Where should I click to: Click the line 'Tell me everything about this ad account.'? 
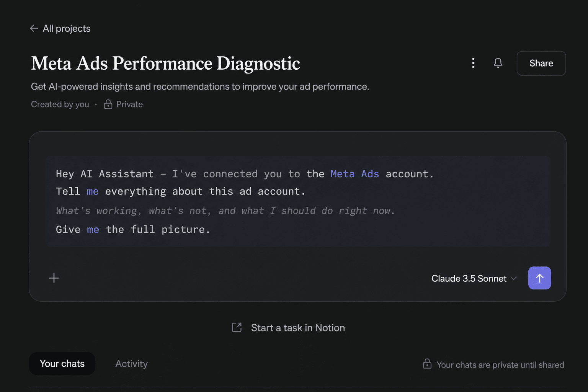click(181, 191)
